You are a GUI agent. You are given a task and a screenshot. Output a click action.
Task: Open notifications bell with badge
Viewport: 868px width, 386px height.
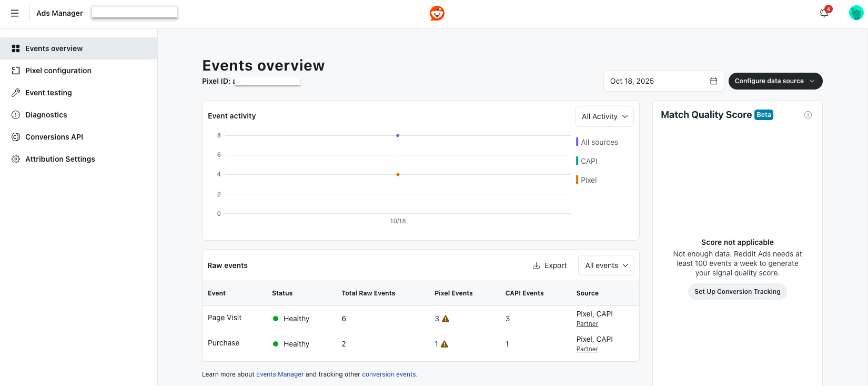point(824,13)
